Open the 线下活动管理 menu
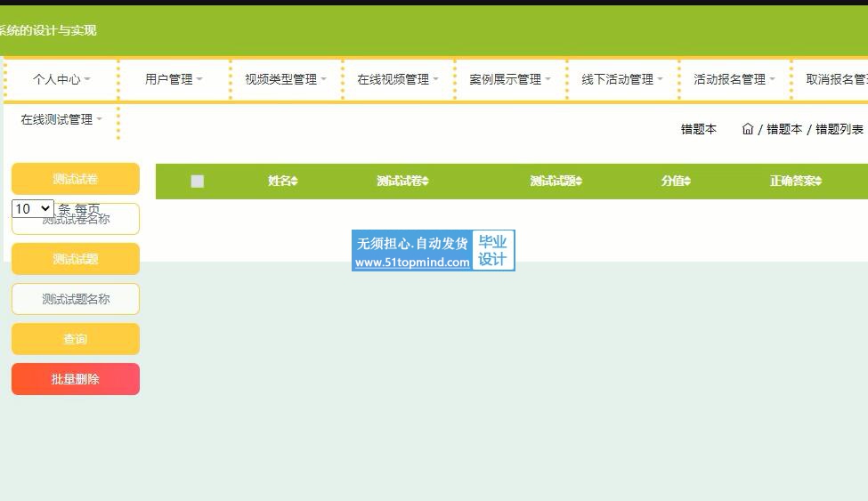Image resolution: width=868 pixels, height=501 pixels. click(x=622, y=79)
